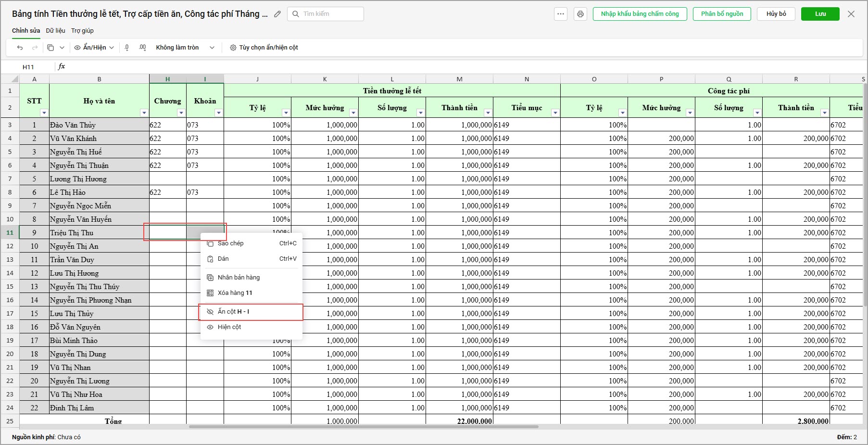Viewport: 868px width, 445px height.
Task: Click the undo arrow icon
Action: (x=20, y=48)
